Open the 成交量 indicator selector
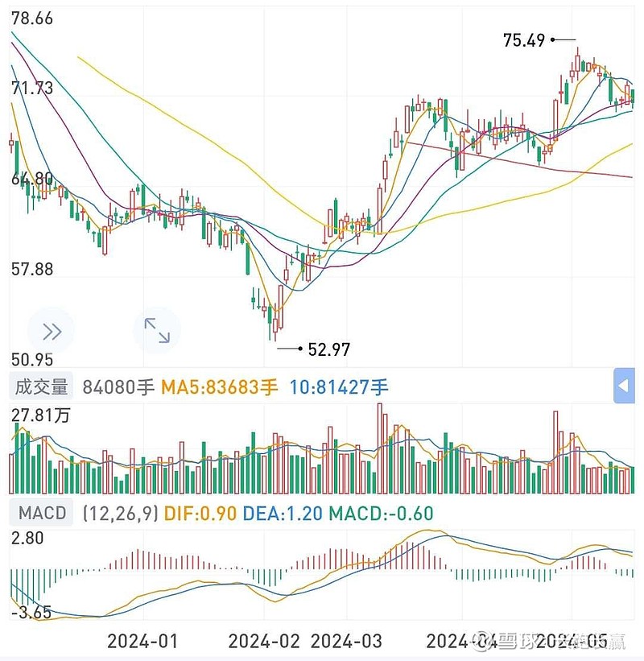The image size is (644, 661). click(42, 387)
